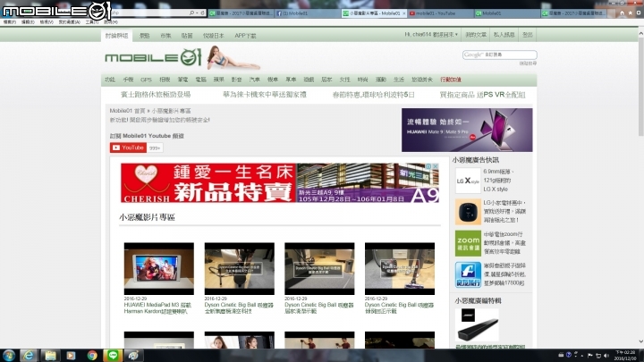Open the HUAWEI MediaPad M3 video thumbnail
Screen dimensions: 644x362
pyautogui.click(x=159, y=268)
